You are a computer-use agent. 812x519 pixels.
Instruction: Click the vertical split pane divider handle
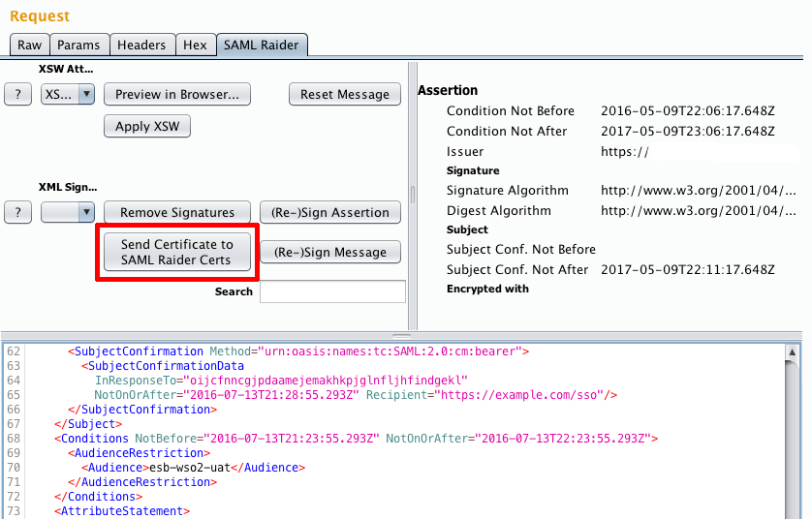(x=413, y=195)
